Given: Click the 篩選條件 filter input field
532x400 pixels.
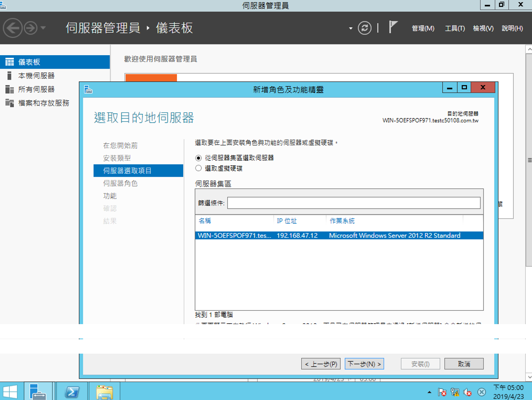Looking at the screenshot, I should coord(354,203).
